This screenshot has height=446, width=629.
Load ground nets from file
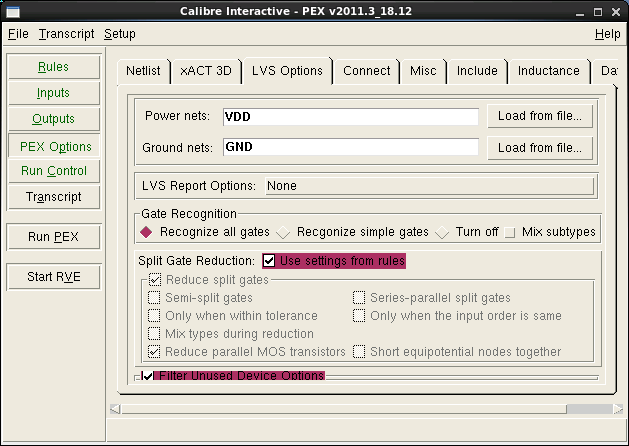coord(540,148)
